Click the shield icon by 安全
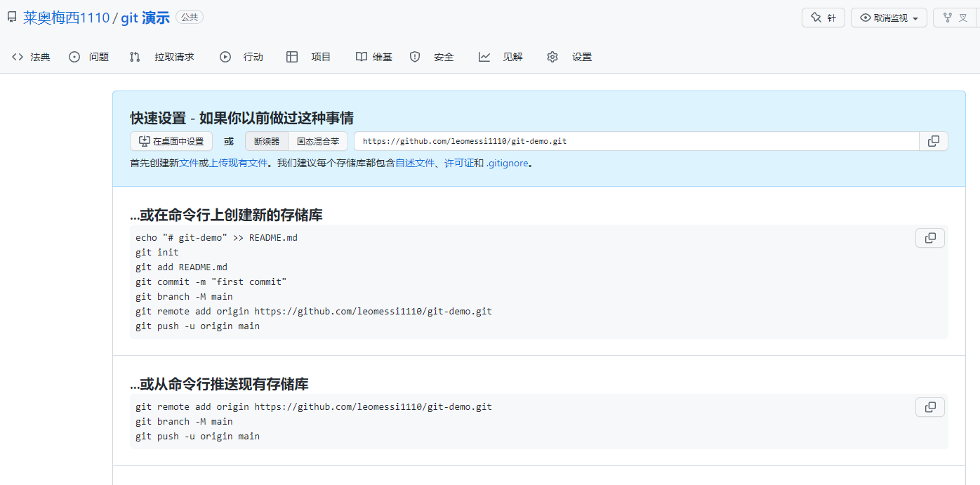 point(415,57)
